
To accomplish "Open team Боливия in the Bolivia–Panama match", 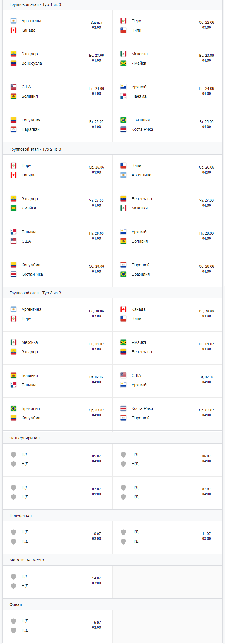I will (x=30, y=375).
